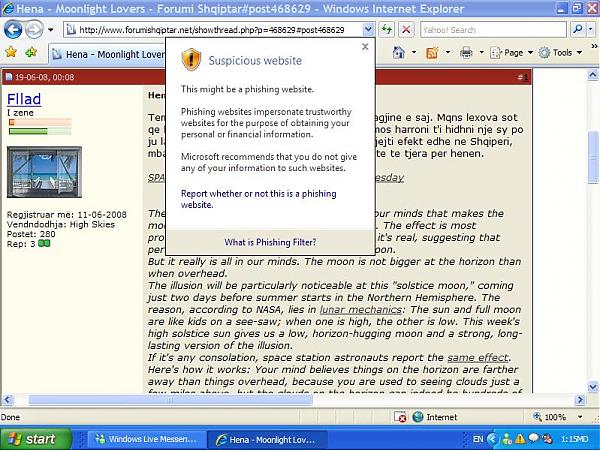Viewport: 600px width, 451px height.
Task: Click the search magnifier button
Action: click(x=578, y=29)
